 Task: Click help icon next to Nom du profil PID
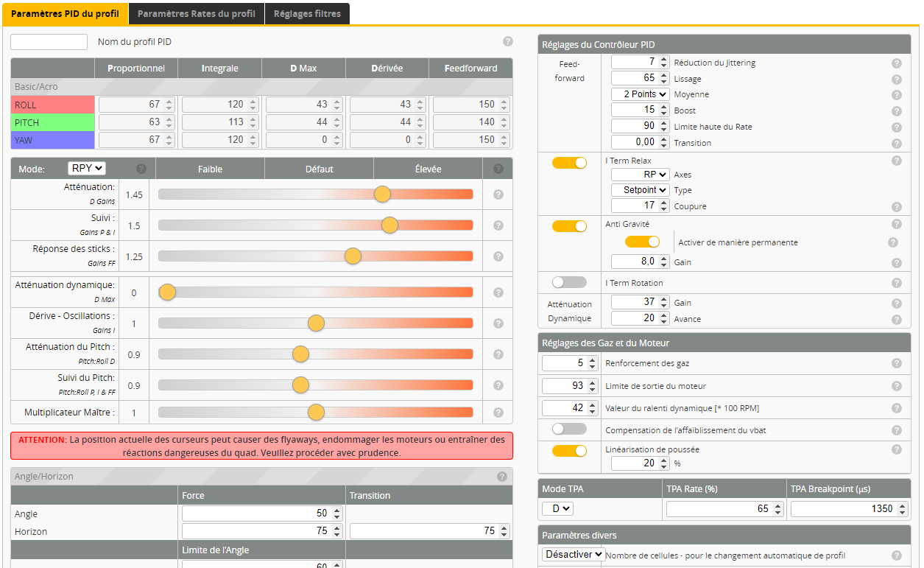[508, 42]
